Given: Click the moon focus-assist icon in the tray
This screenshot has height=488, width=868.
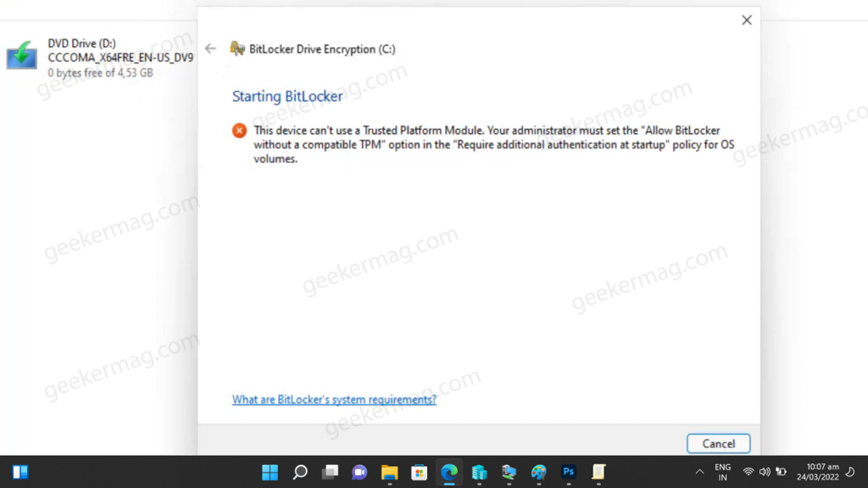Looking at the screenshot, I should click(851, 472).
